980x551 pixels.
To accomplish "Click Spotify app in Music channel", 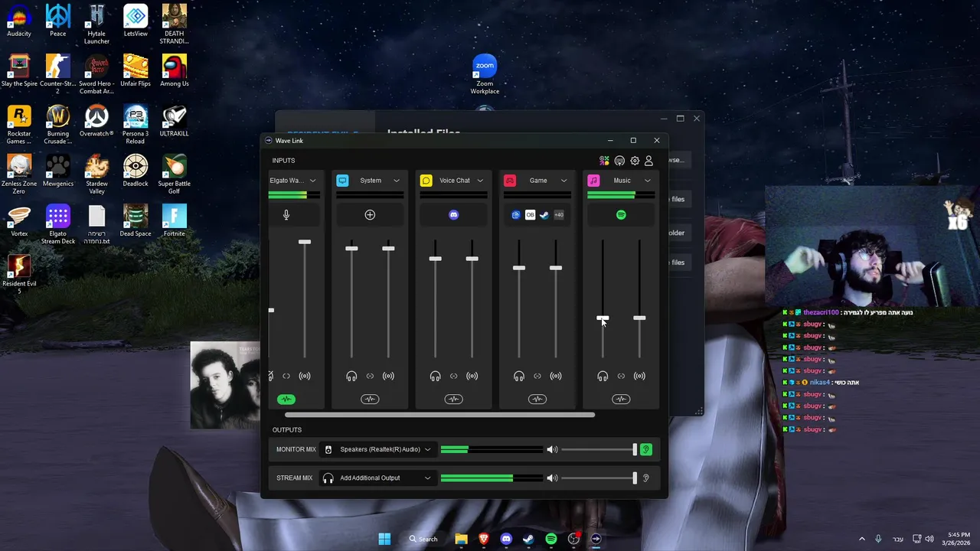I will coord(621,215).
